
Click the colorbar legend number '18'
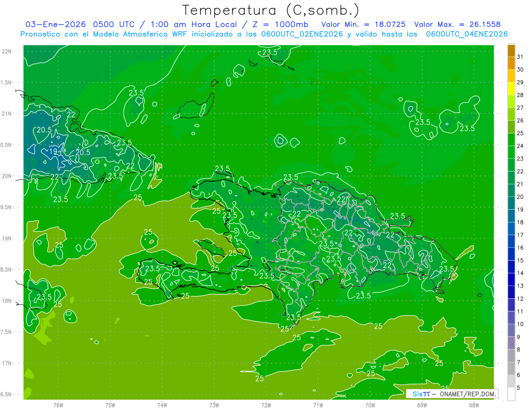pos(520,222)
